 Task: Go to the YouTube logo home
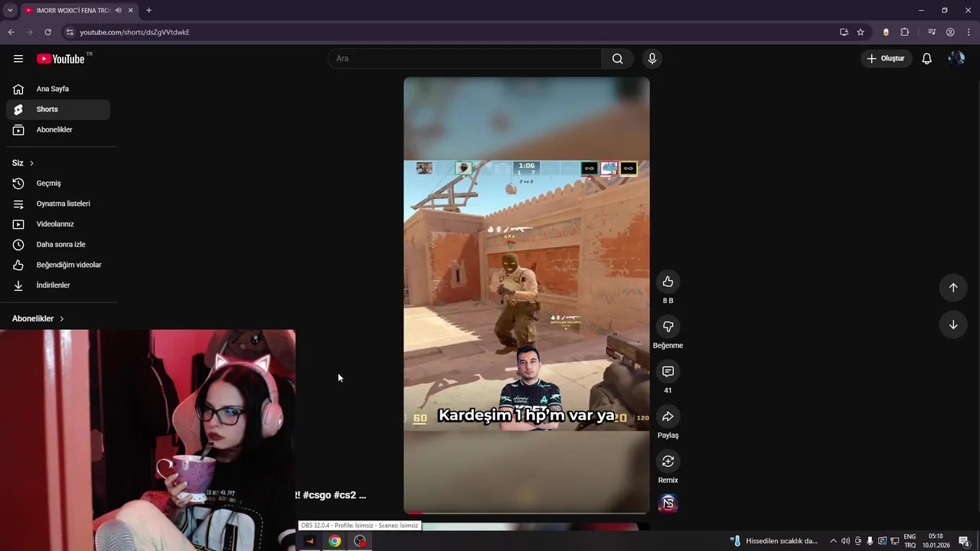[x=60, y=59]
